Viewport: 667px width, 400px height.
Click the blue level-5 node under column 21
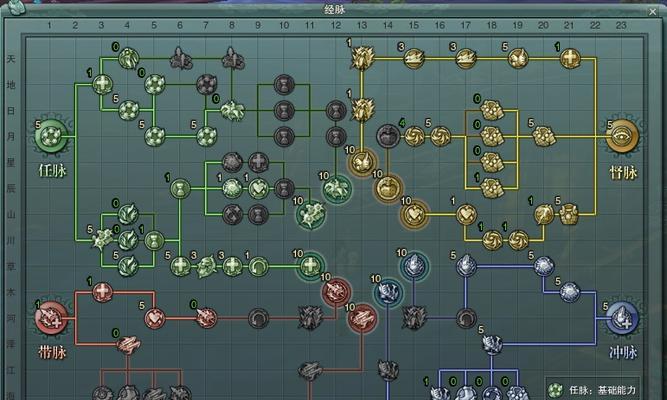570,292
